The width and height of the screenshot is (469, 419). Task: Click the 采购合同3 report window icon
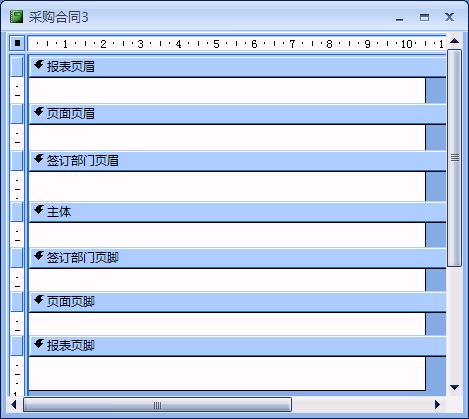16,17
